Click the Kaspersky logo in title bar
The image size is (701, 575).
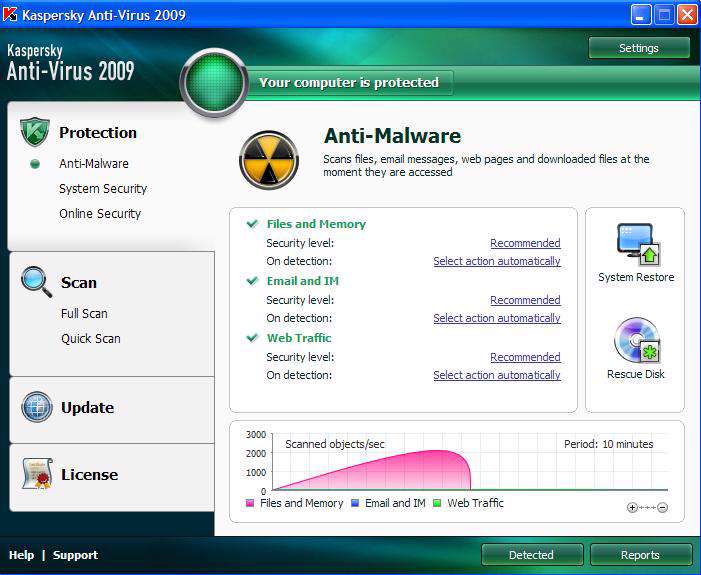pos(10,14)
